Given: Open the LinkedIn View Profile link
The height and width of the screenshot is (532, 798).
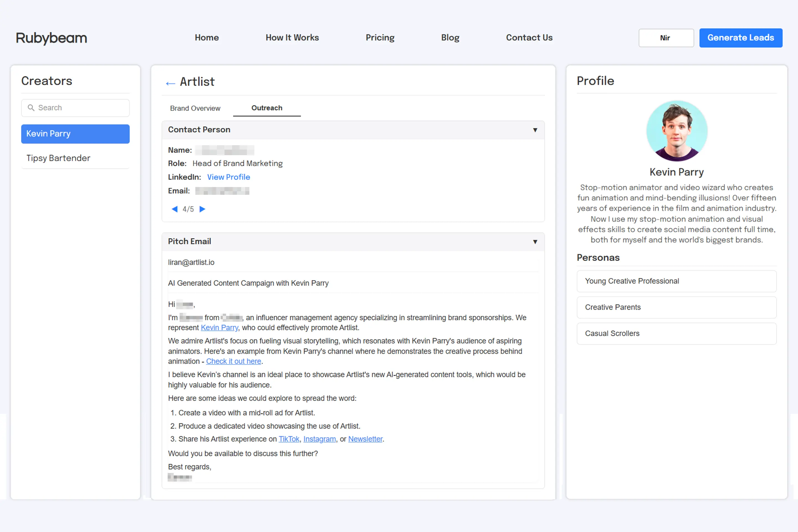Looking at the screenshot, I should pos(228,177).
